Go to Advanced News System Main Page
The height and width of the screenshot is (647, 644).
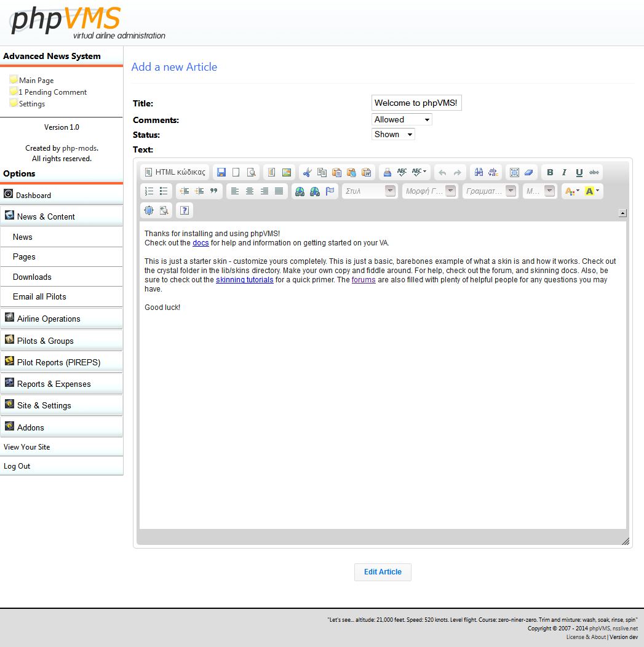click(36, 81)
